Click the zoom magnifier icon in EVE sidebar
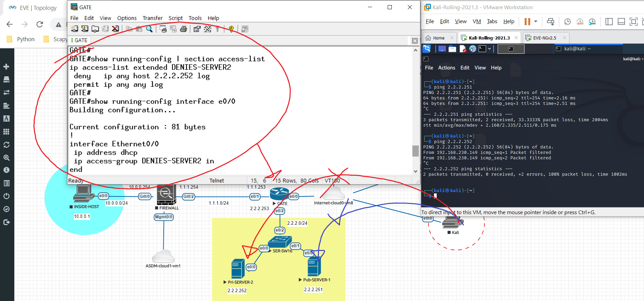The height and width of the screenshot is (301, 644). click(x=6, y=158)
